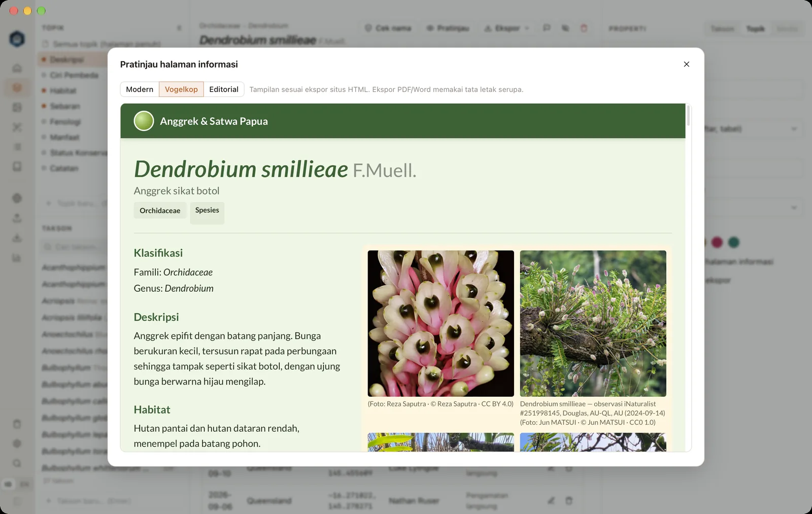Open the Jun MATSUI iNaturalist observation photo
Screen dimensions: 812x514
[593, 323]
